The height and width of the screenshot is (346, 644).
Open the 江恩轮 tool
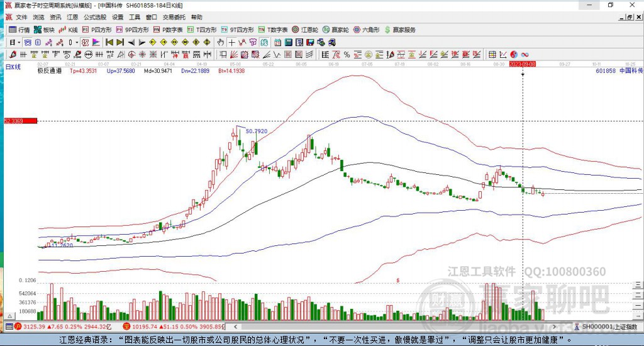point(305,30)
